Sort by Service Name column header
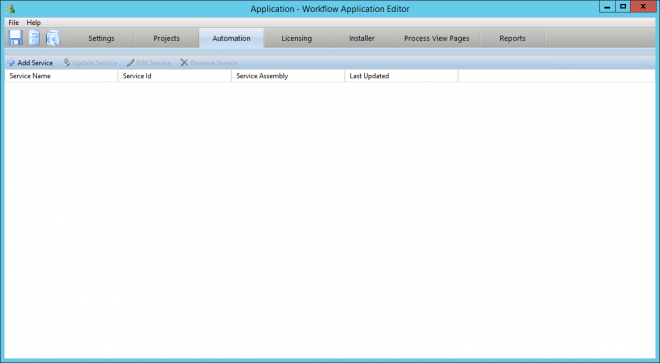 [x=61, y=76]
